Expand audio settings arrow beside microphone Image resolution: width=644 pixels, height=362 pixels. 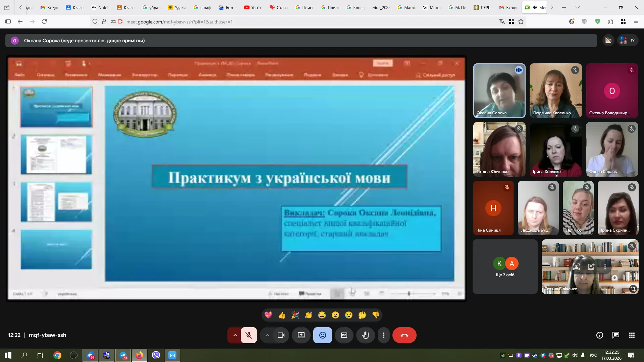[235, 335]
